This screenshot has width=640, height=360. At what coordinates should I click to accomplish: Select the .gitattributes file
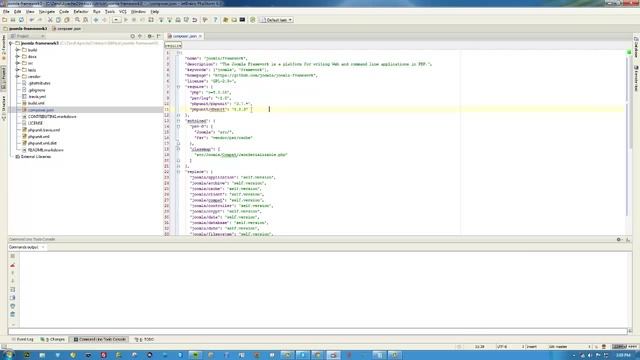coord(39,83)
